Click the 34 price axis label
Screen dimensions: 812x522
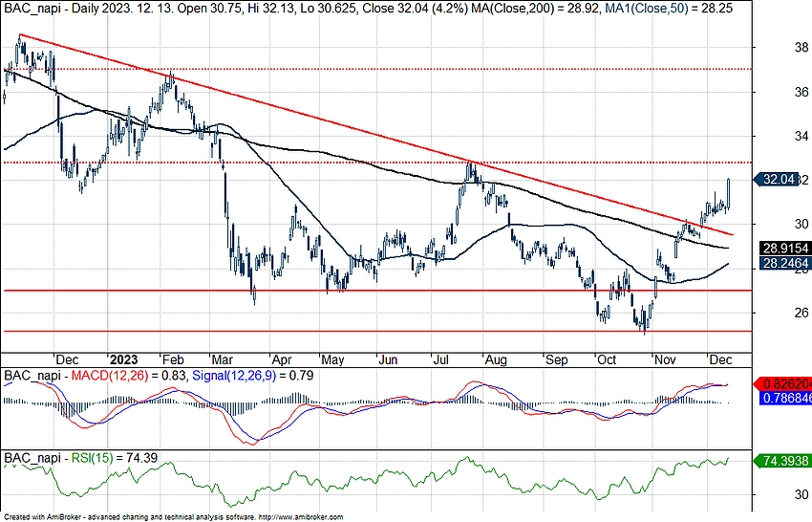(801, 136)
